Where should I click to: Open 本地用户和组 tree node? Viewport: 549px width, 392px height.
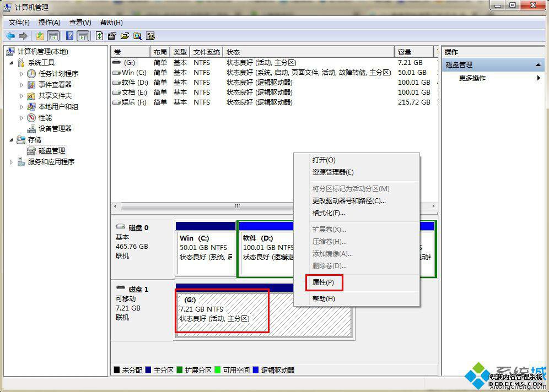tap(58, 107)
